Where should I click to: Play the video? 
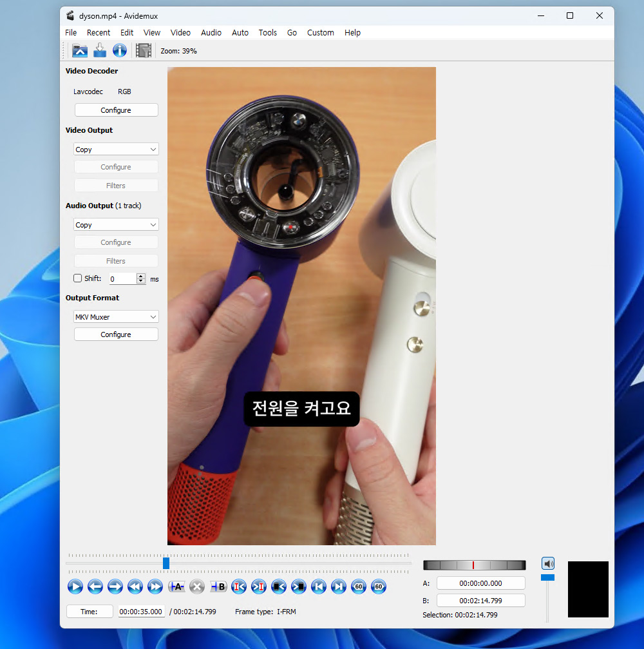[75, 586]
